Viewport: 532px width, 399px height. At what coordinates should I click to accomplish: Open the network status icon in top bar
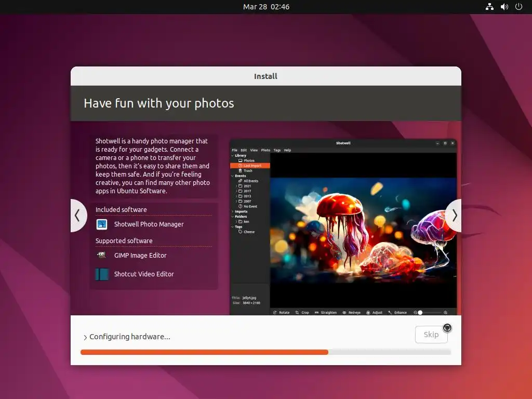pyautogui.click(x=489, y=7)
